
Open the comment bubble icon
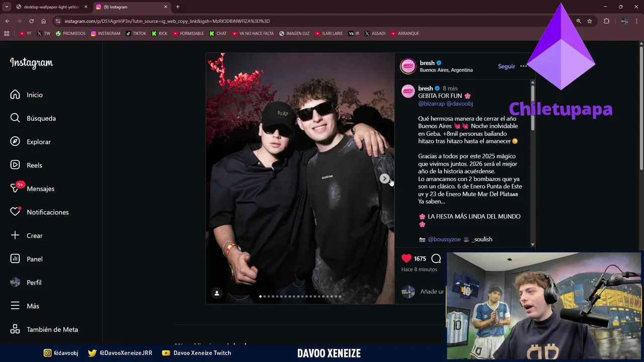(436, 258)
